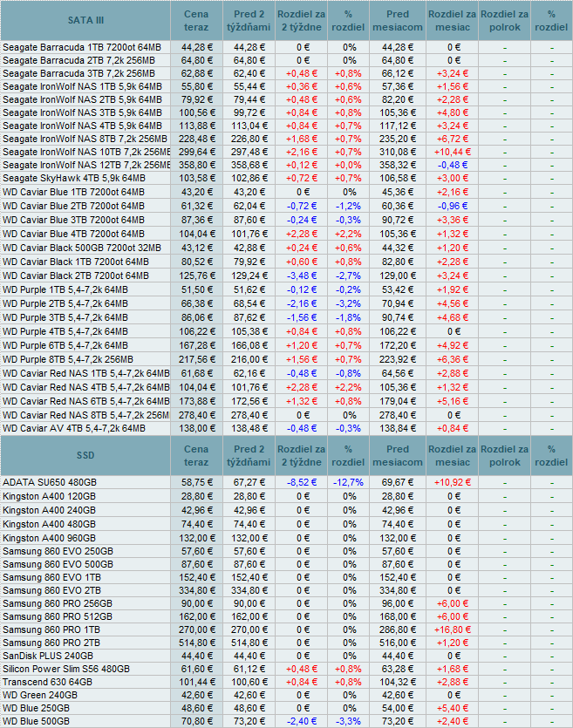Click WD Caviar Blue 4TB 7200ot 64MB

pyautogui.click(x=73, y=234)
